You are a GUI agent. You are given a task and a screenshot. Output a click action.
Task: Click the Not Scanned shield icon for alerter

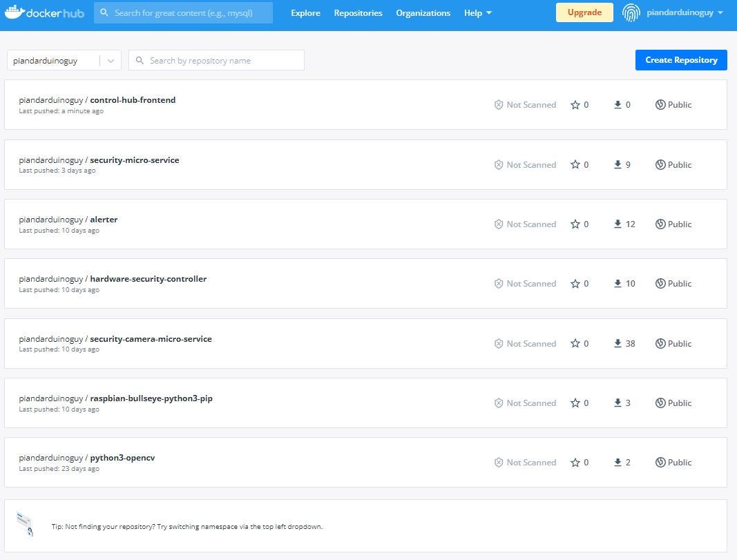499,224
